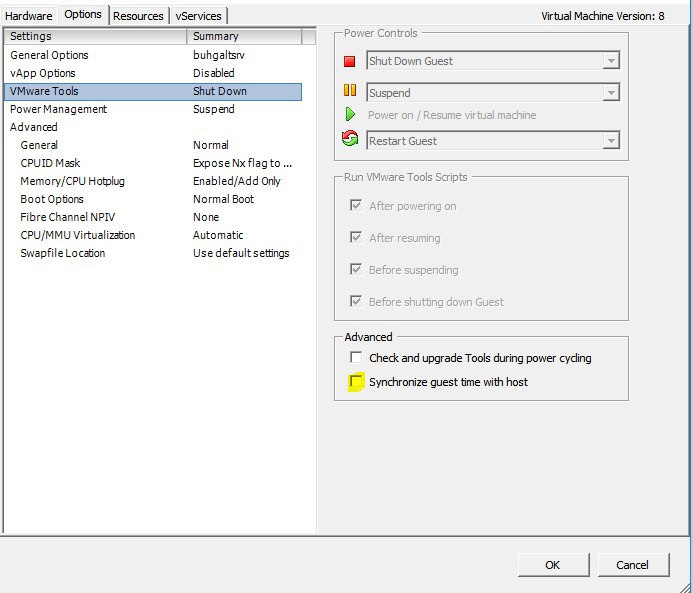Select the Advanced category row

click(x=153, y=127)
